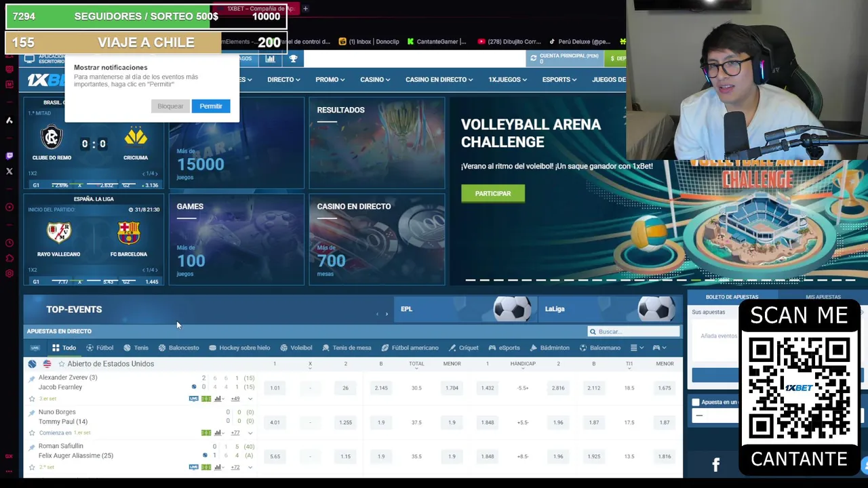Click the desktop application monitor icon
The image size is (868, 488).
(29, 59)
